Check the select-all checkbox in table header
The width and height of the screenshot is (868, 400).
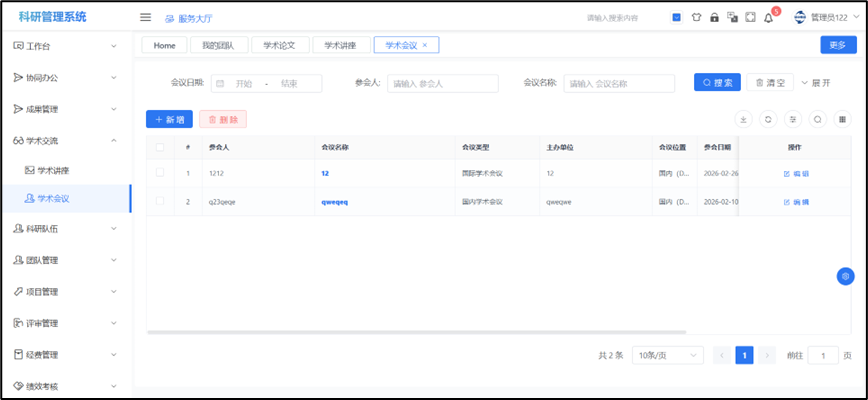160,147
